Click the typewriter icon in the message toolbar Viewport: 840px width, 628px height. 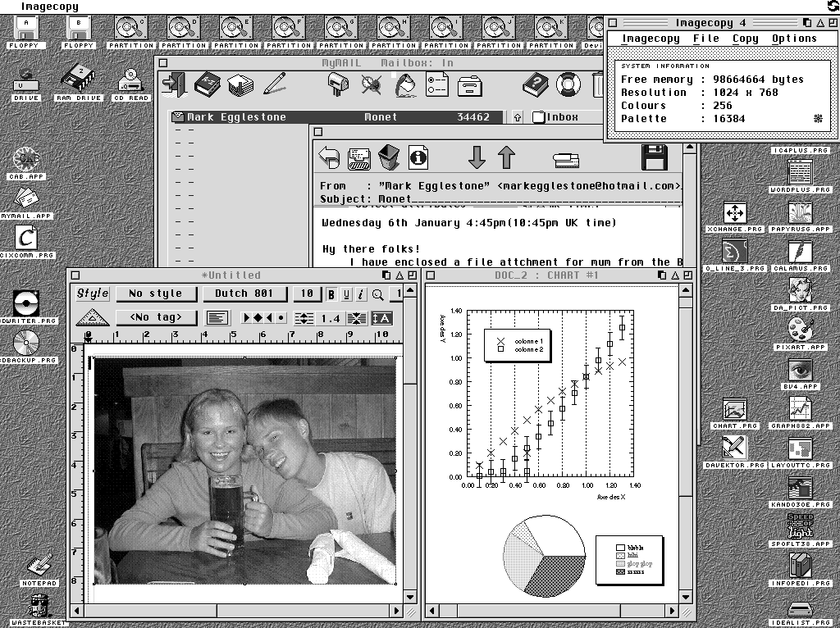coord(359,159)
